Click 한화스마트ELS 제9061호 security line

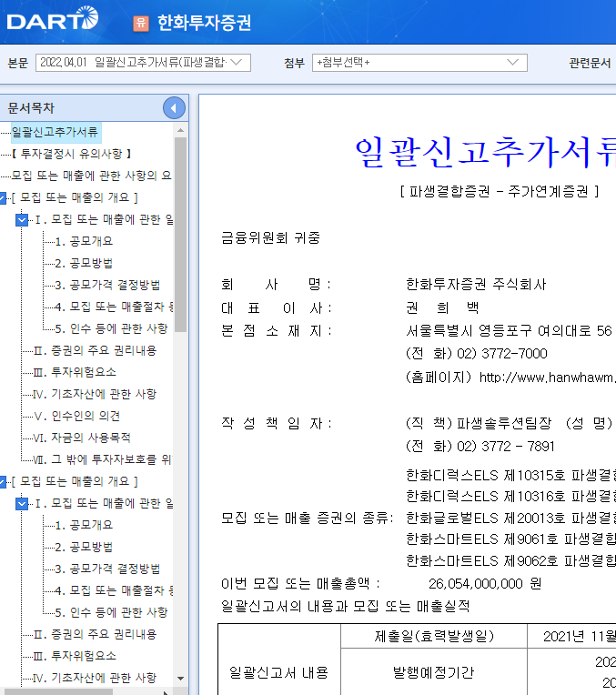pyautogui.click(x=510, y=539)
